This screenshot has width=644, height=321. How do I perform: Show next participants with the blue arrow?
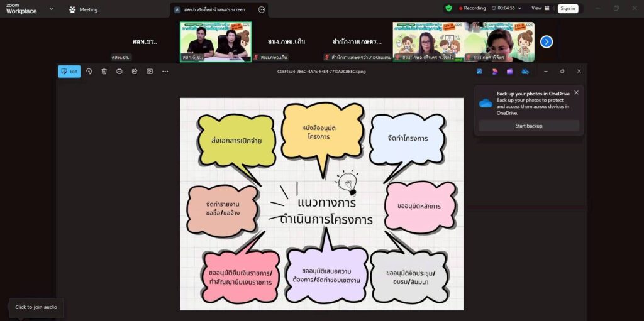pyautogui.click(x=547, y=41)
